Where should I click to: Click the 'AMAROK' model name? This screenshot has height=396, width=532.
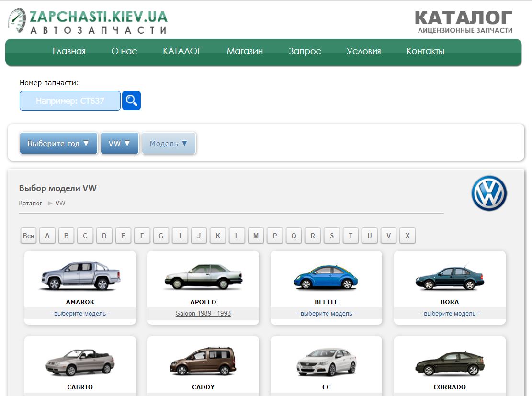point(80,302)
